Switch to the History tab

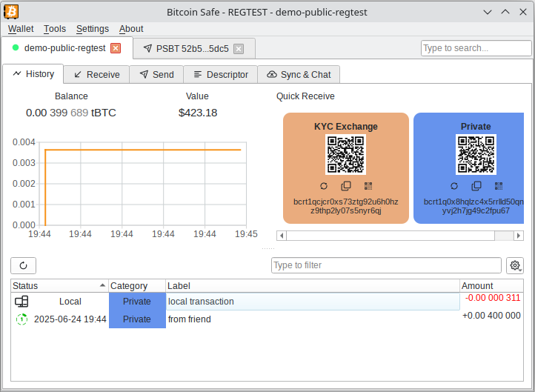point(33,74)
